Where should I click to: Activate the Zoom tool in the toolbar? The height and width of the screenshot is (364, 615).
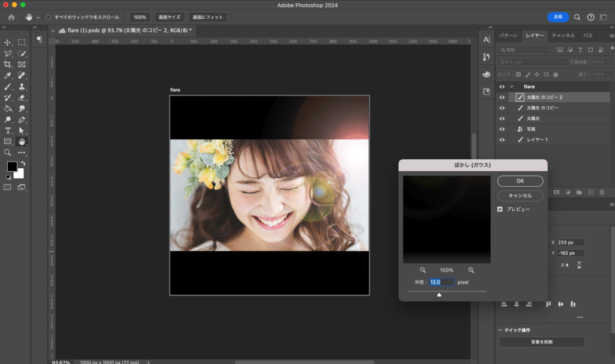click(8, 153)
